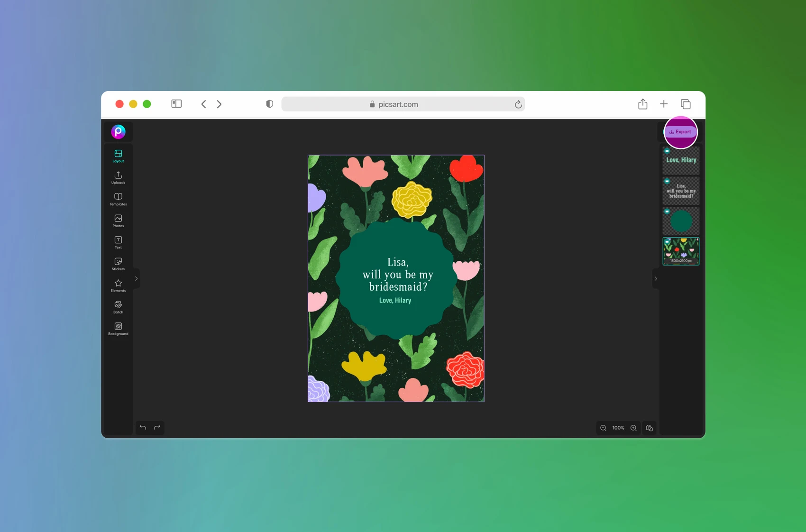Screen dimensions: 806x532
Task: Browse Templates from the sidebar
Action: coord(118,199)
